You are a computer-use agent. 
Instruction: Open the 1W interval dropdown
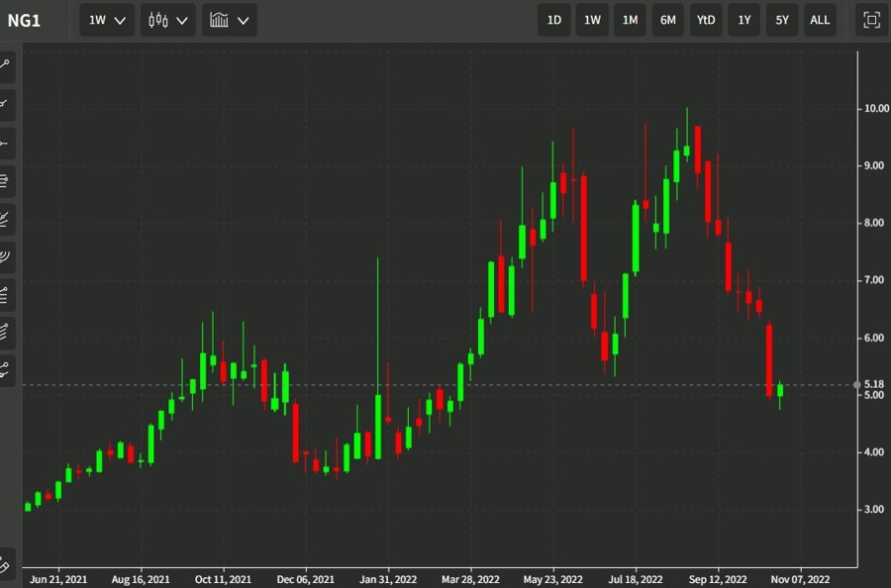pos(107,21)
